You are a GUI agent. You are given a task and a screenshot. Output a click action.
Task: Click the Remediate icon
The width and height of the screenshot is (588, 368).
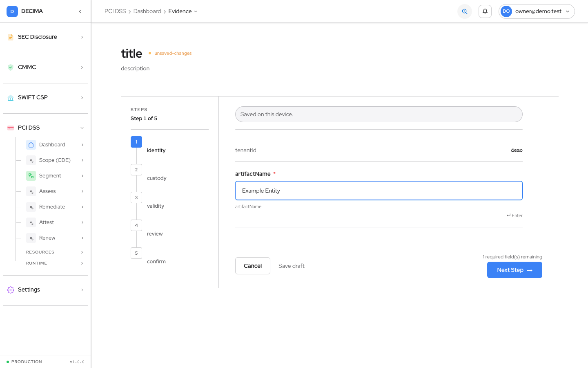tap(31, 207)
